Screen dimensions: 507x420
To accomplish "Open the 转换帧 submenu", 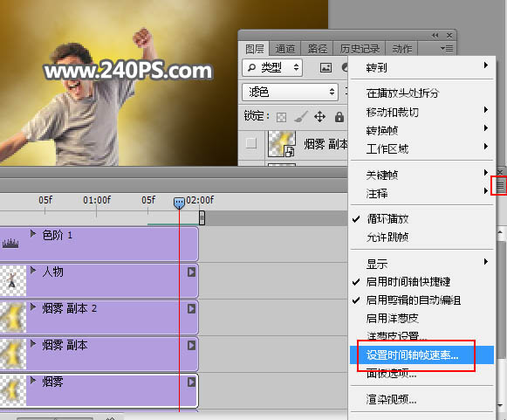I will [x=422, y=130].
